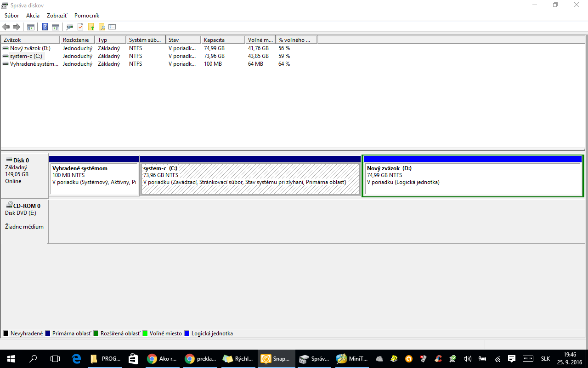The width and height of the screenshot is (588, 368).
Task: Open the touch keyboard tray icon
Action: click(x=528, y=359)
